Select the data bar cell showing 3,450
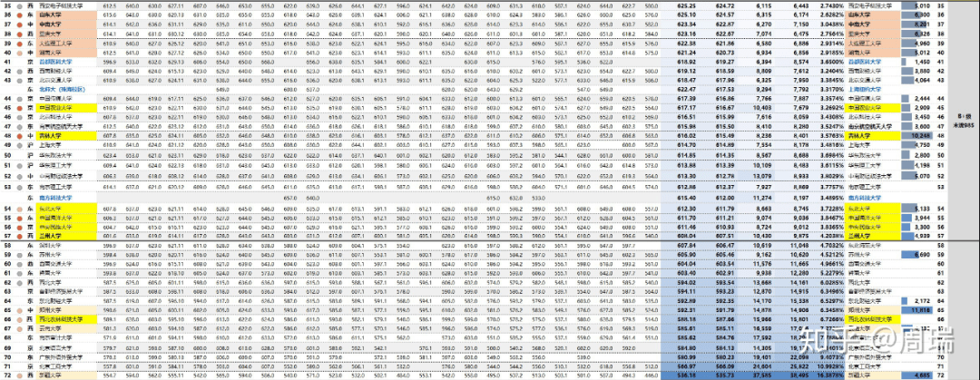Viewport: 980px width, 380px height. click(x=917, y=117)
